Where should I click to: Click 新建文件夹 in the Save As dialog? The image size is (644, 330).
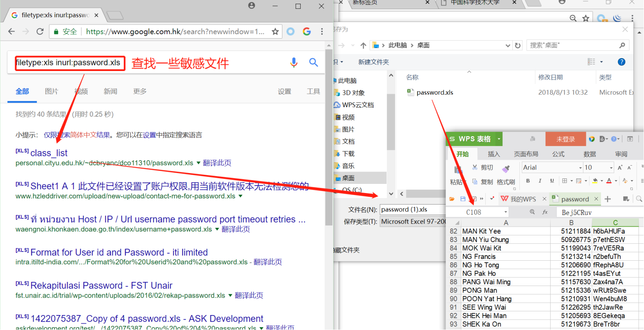tap(374, 62)
